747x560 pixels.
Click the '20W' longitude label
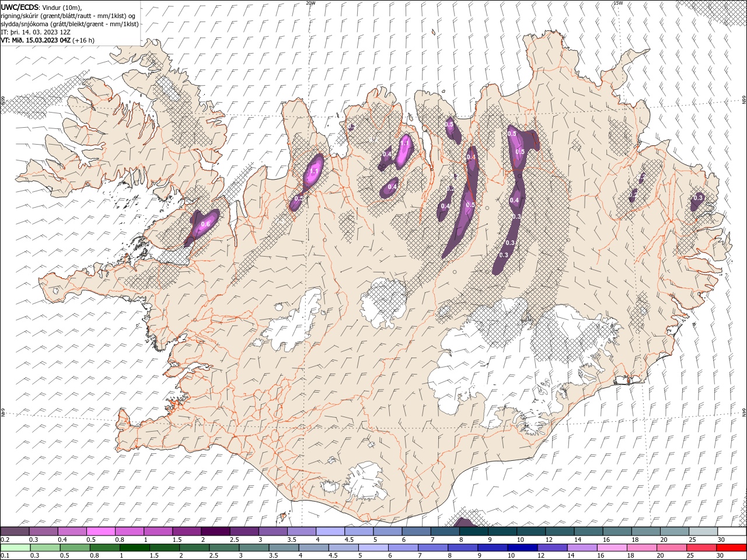[310, 3]
